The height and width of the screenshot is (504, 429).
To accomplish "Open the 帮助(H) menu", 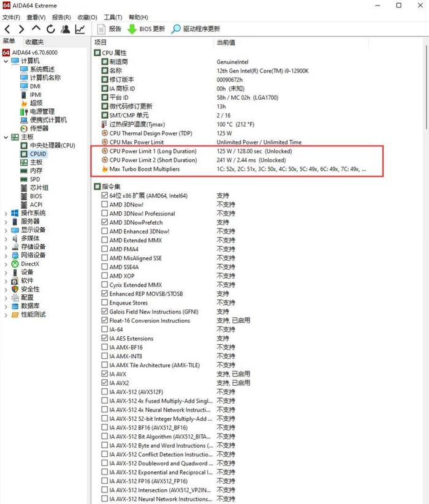I will pos(139,17).
